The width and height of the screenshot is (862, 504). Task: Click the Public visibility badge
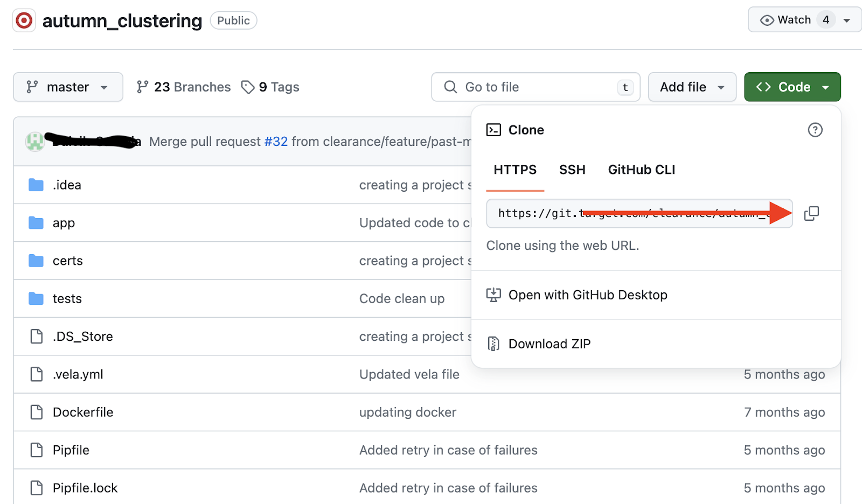coord(233,20)
